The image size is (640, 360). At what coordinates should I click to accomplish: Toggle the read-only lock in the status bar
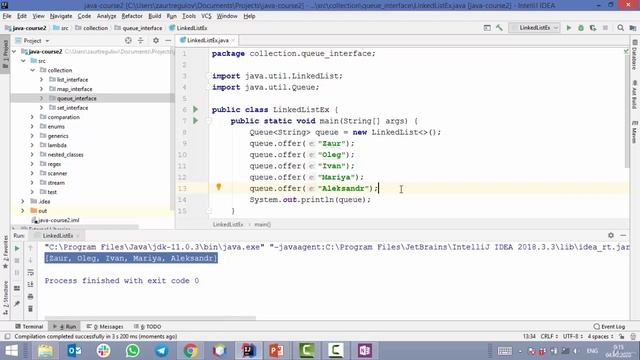pyautogui.click(x=622, y=336)
